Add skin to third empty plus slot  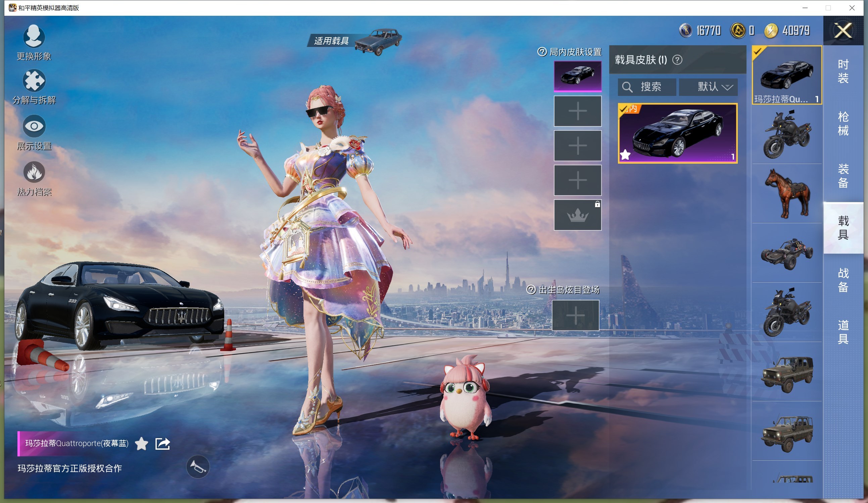coord(578,180)
